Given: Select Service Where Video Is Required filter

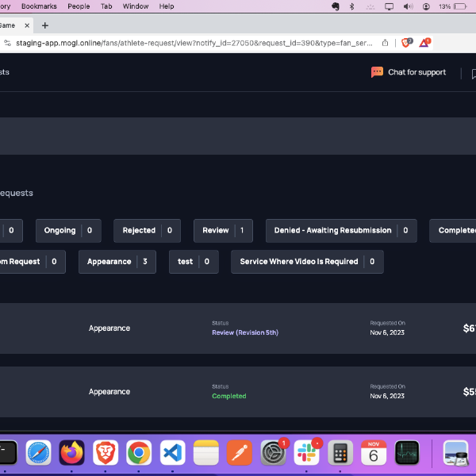Looking at the screenshot, I should tap(307, 262).
